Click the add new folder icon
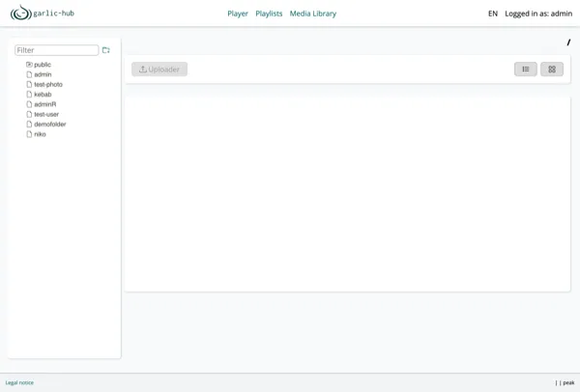Viewport: 580px width, 392px height. [x=106, y=50]
